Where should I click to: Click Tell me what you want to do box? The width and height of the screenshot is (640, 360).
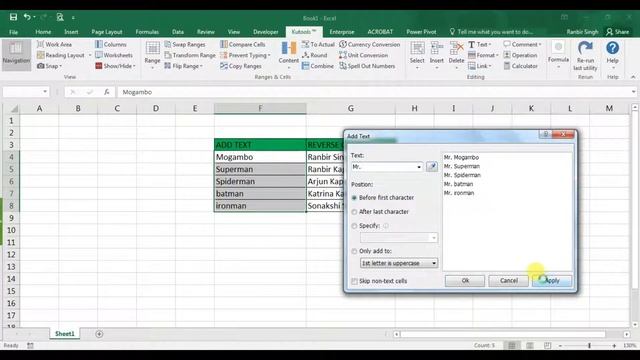491,32
